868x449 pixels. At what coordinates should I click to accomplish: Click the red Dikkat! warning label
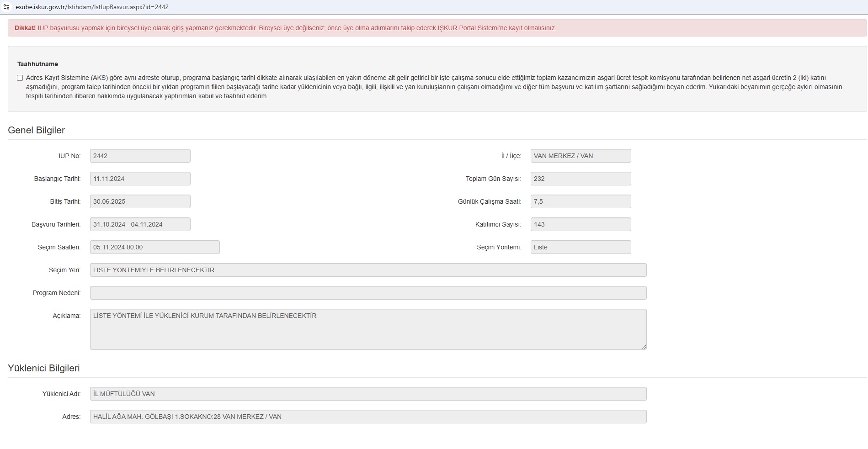(25, 28)
